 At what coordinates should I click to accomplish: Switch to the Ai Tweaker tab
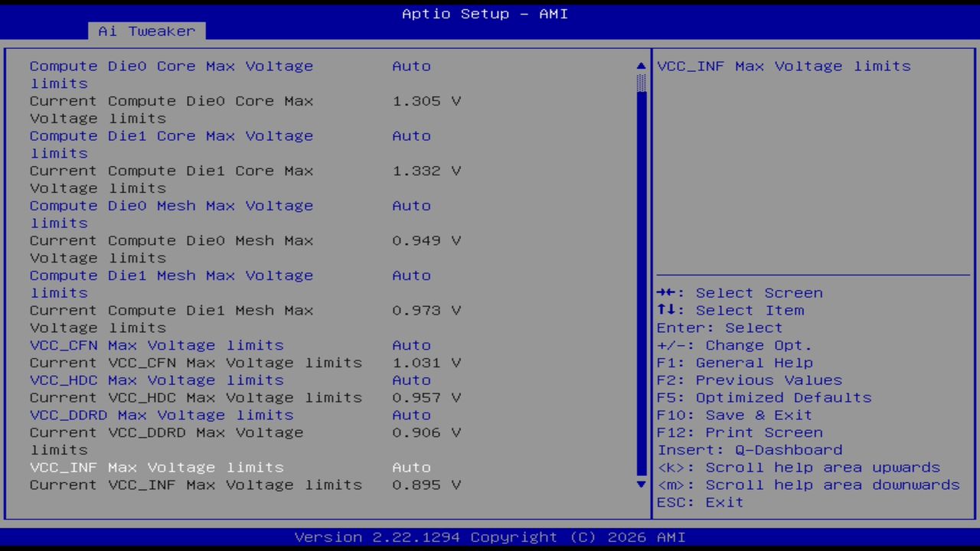[x=145, y=31]
